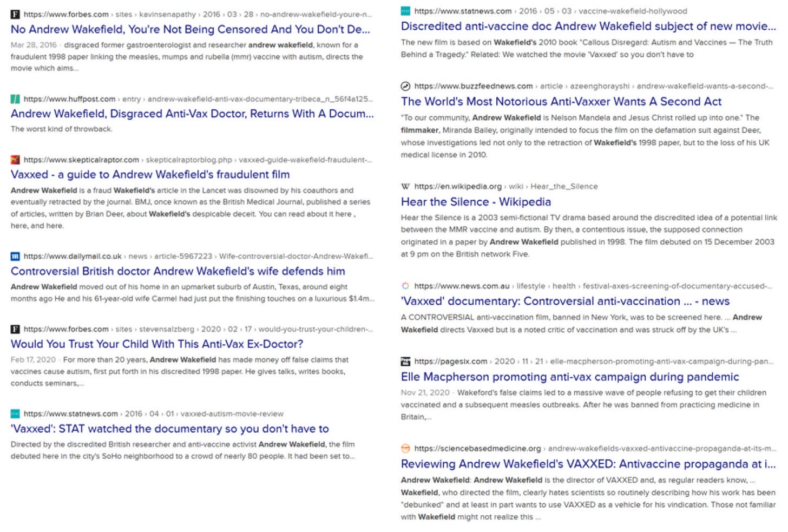Open 'Andrew Wakefield, Disgraced Anti-Vax Doctor' result
This screenshot has width=788, height=532.
pos(192,114)
